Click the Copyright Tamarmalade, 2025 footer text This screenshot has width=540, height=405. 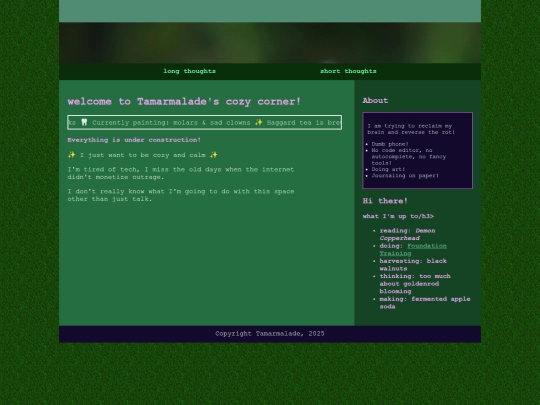pyautogui.click(x=270, y=334)
